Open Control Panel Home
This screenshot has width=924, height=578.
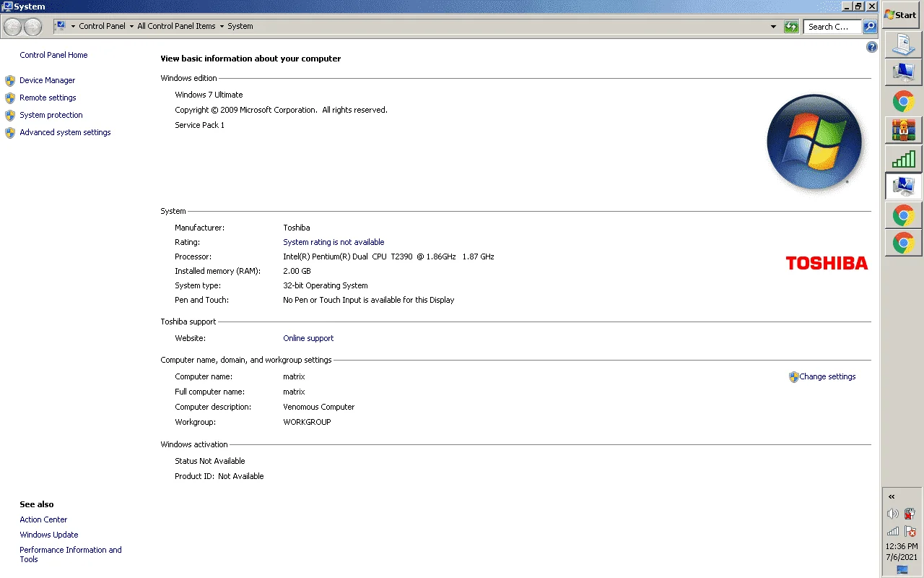53,55
